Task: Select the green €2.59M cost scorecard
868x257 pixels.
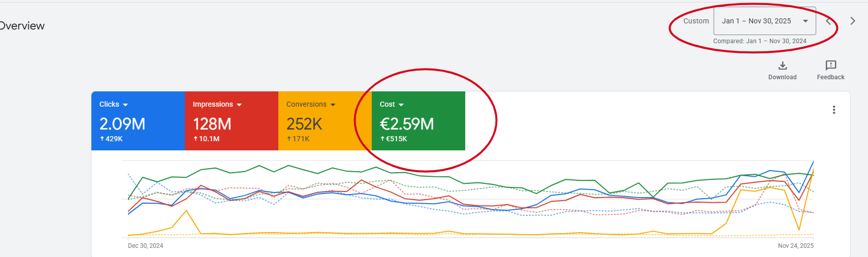Action: (419, 121)
